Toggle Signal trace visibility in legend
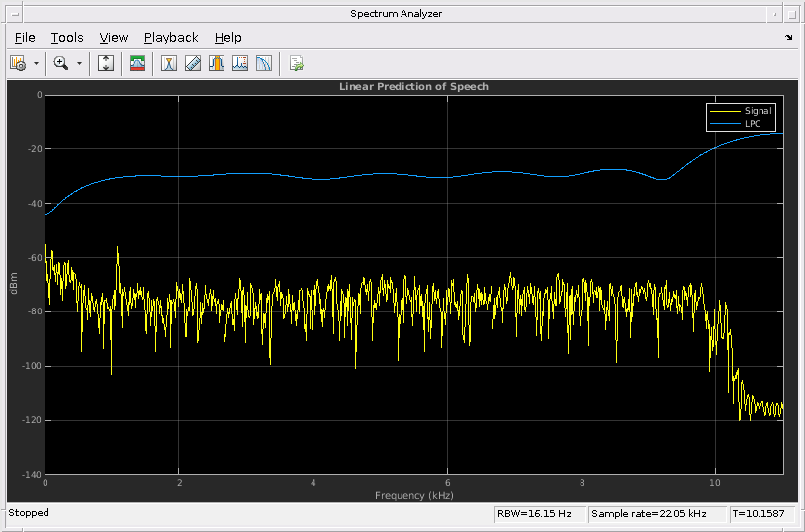This screenshot has width=805, height=532. pyautogui.click(x=758, y=111)
